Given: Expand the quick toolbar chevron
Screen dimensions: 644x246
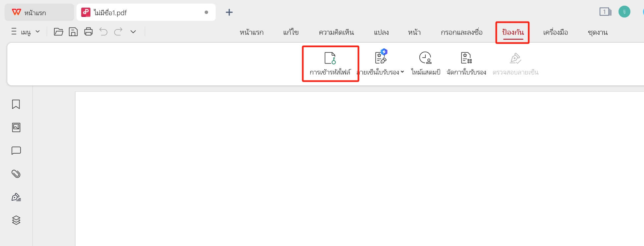Looking at the screenshot, I should pos(133,32).
